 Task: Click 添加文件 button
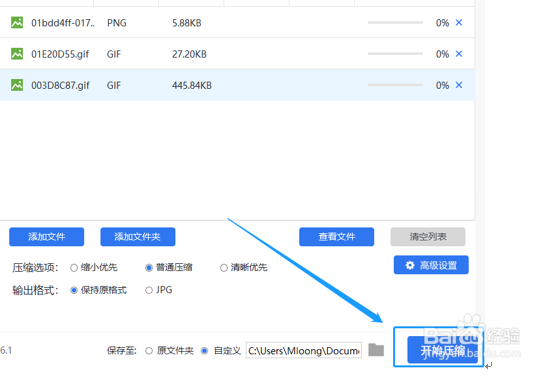pyautogui.click(x=46, y=237)
